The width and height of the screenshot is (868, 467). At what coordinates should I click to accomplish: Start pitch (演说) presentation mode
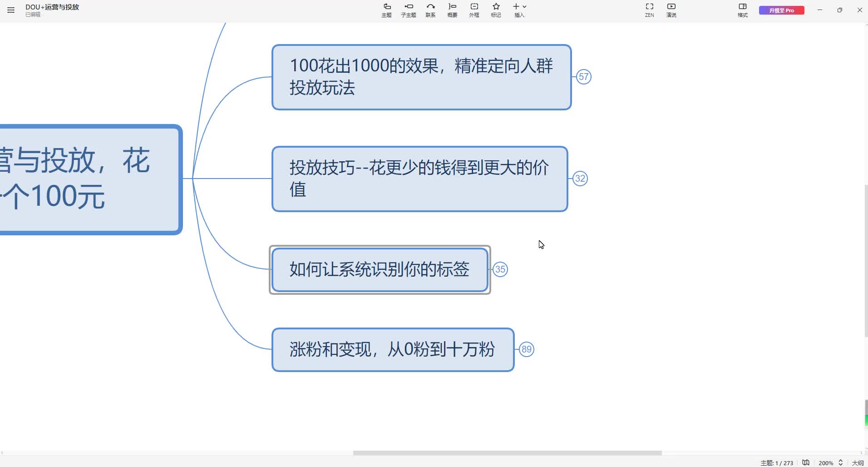671,10
